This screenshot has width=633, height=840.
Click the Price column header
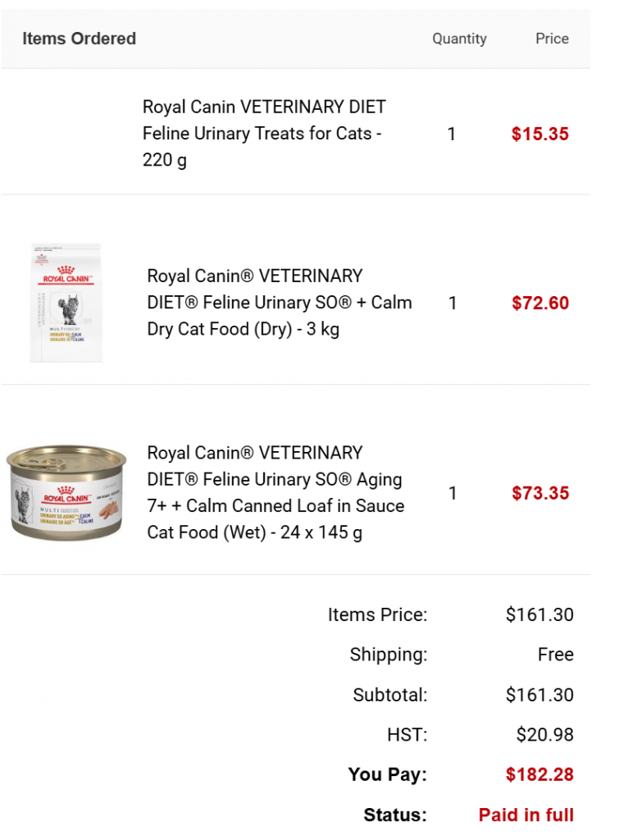552,39
